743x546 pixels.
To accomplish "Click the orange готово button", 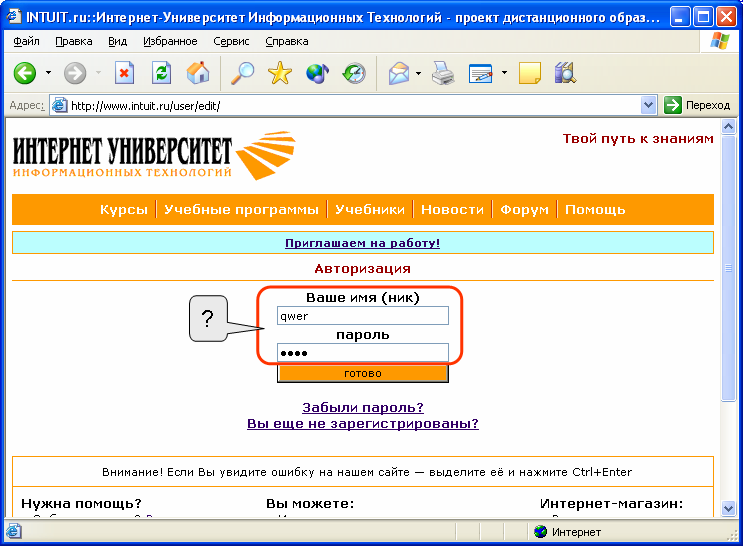I will (362, 373).
